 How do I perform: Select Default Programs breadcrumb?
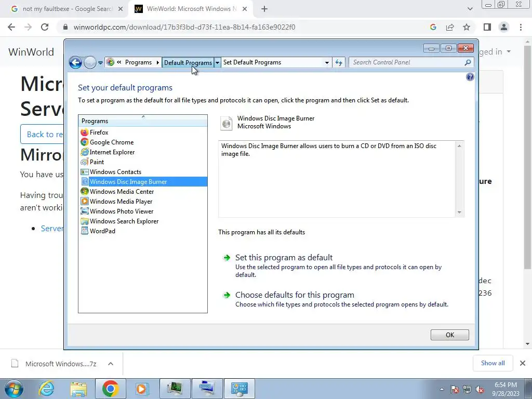point(188,62)
